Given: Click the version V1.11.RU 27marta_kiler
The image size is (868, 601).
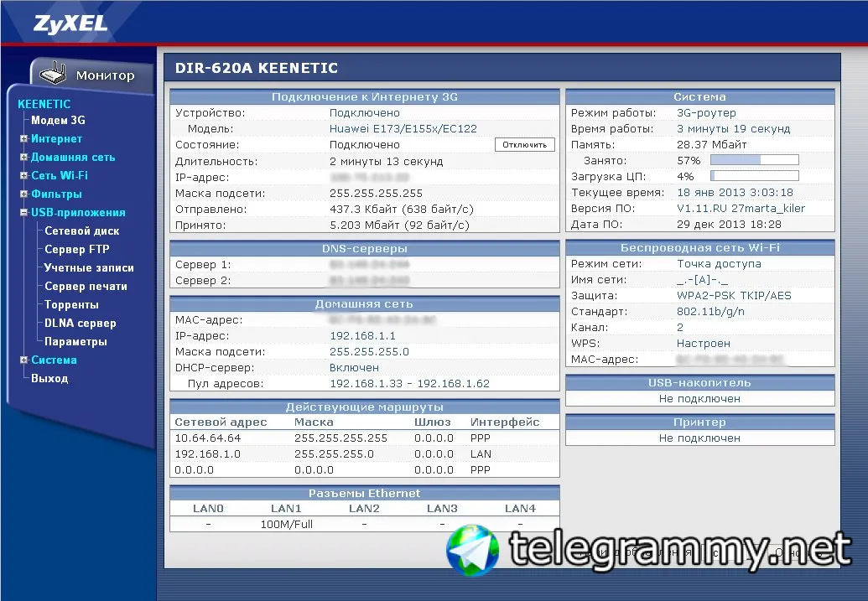Looking at the screenshot, I should click(x=741, y=208).
